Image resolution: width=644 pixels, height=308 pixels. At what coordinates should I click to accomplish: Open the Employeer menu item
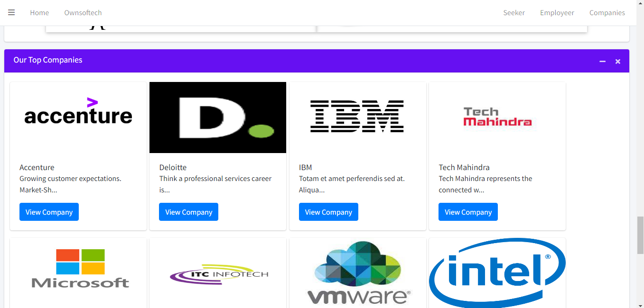point(557,13)
